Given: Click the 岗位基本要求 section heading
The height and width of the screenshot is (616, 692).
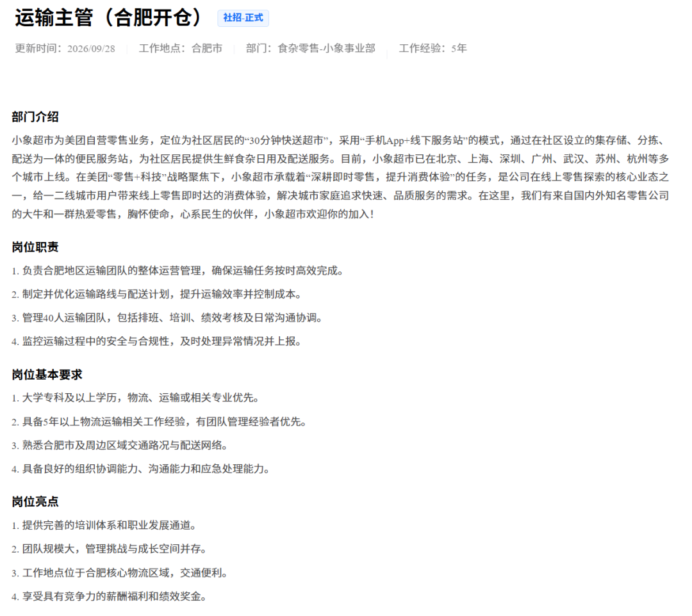Looking at the screenshot, I should pos(47,375).
